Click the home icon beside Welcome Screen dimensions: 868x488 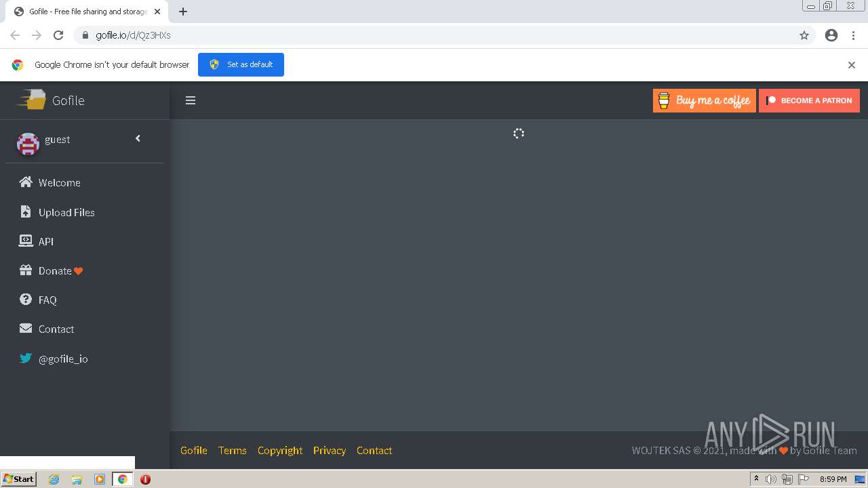(26, 182)
